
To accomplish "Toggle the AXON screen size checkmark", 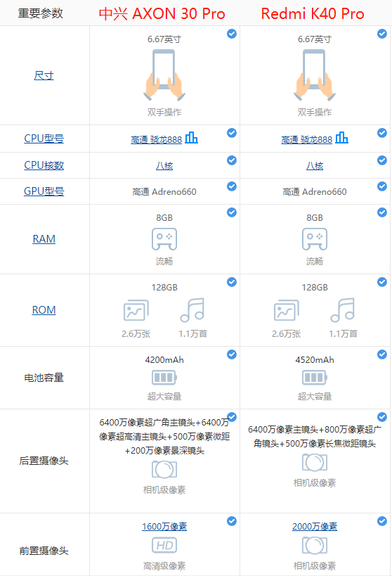I will pos(232,34).
